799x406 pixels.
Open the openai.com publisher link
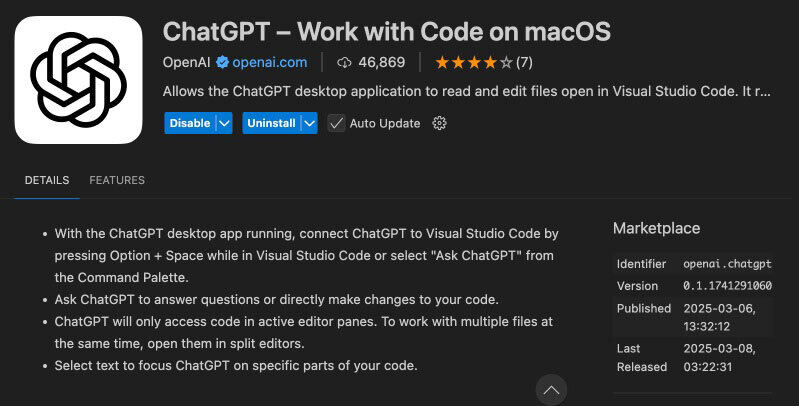tap(270, 62)
